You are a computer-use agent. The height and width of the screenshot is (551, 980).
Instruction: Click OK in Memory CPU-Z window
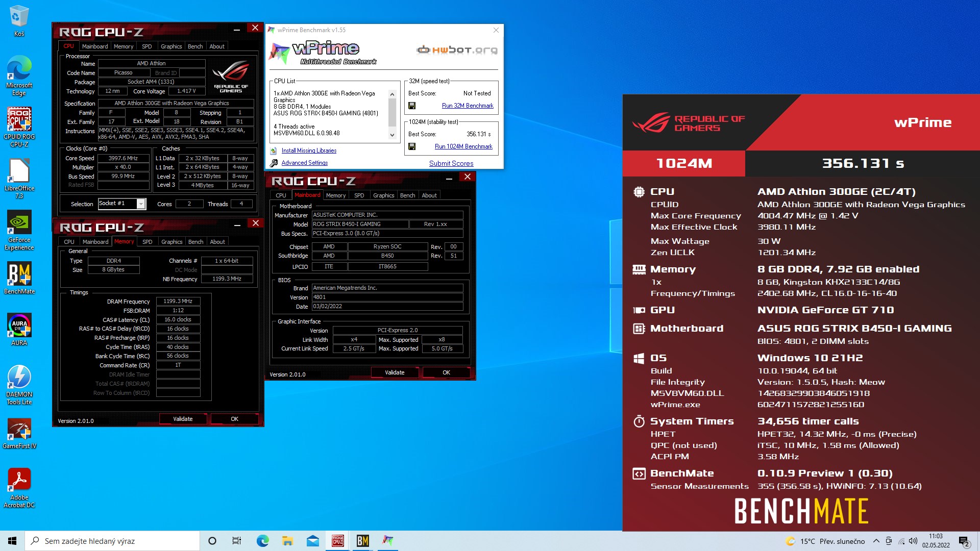tap(234, 419)
